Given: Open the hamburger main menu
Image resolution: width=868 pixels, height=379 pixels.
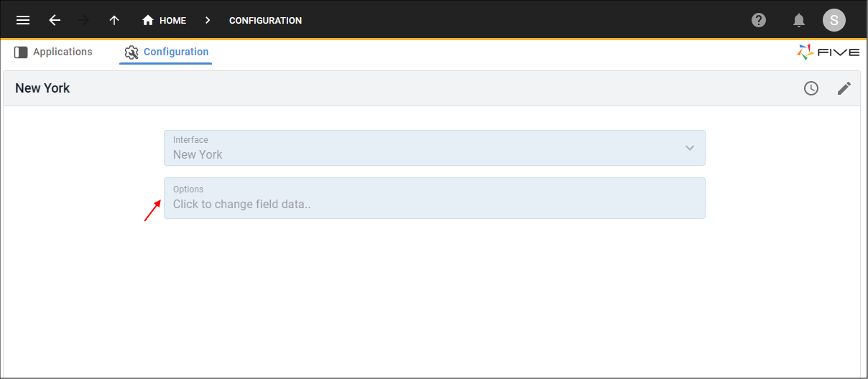Looking at the screenshot, I should point(23,20).
